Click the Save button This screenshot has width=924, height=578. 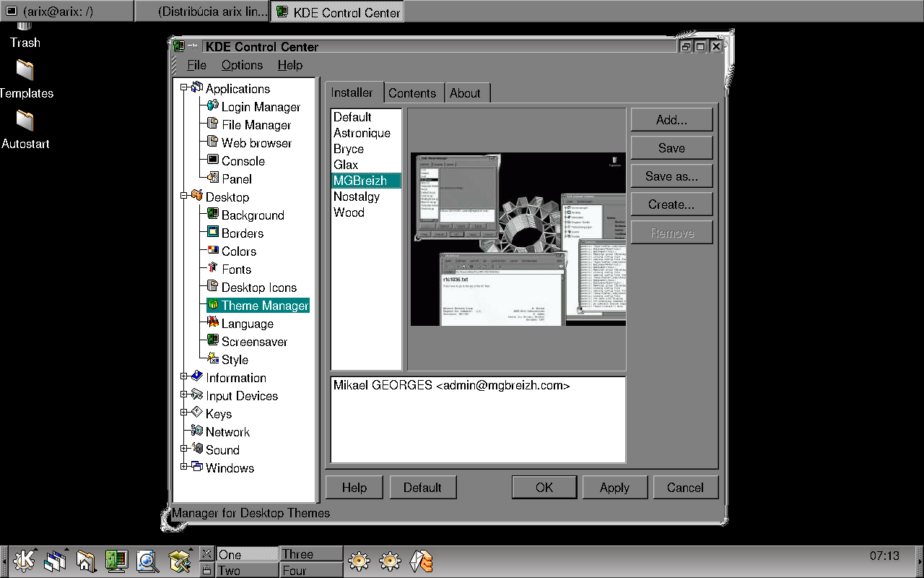click(x=671, y=148)
